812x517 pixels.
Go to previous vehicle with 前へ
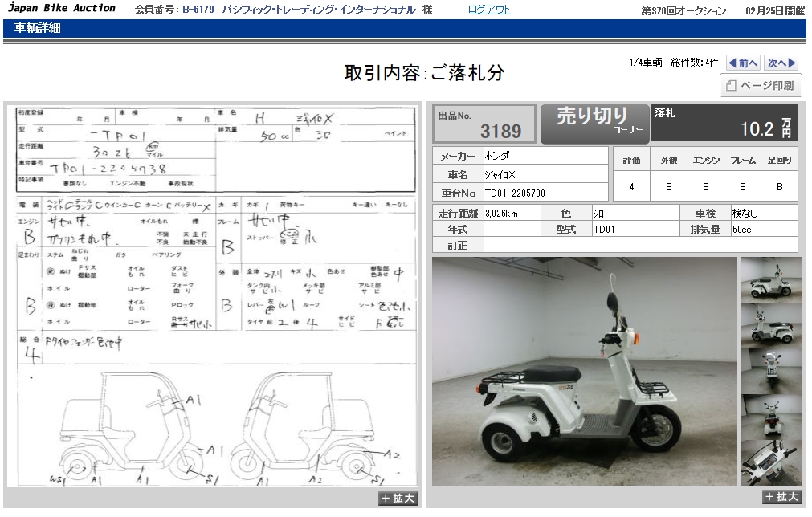[x=743, y=63]
